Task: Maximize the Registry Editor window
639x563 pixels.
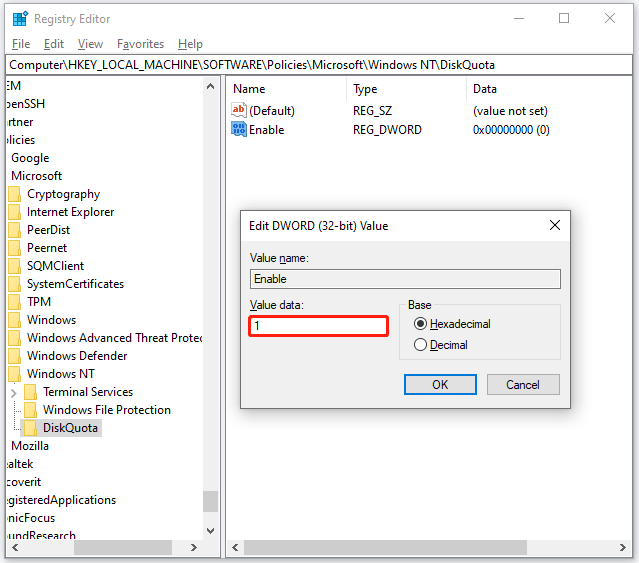Action: click(564, 18)
